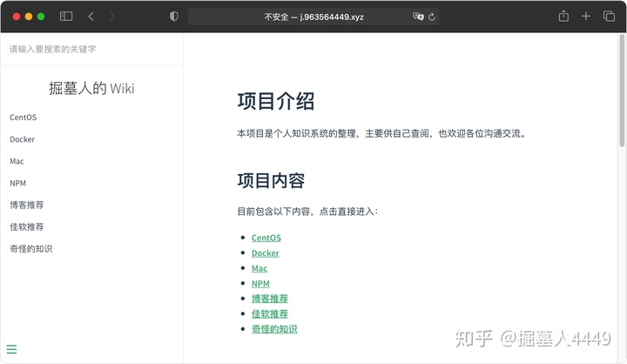
Task: Open a new tab with the plus icon
Action: 586,17
